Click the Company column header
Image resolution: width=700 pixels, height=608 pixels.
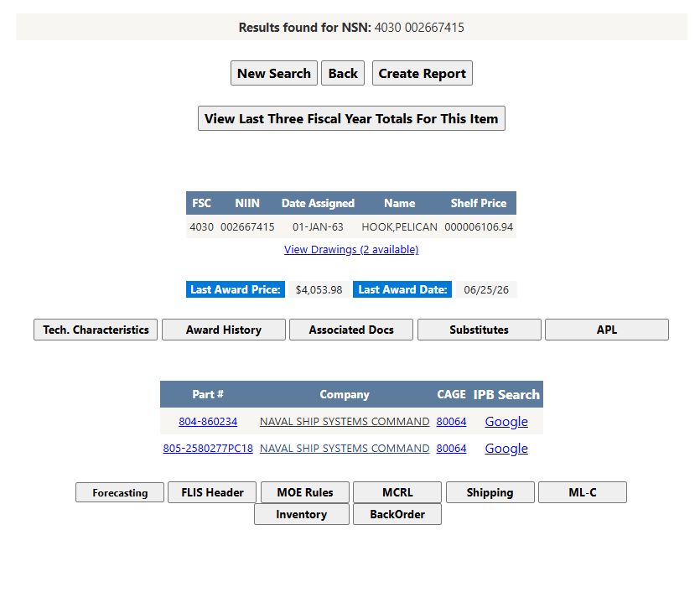(345, 394)
